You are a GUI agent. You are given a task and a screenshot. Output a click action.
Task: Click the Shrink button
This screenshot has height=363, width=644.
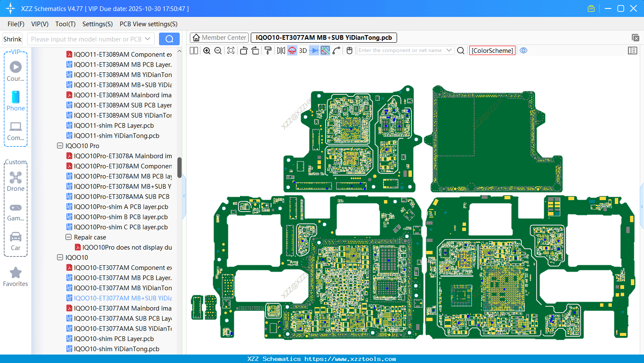pos(13,39)
